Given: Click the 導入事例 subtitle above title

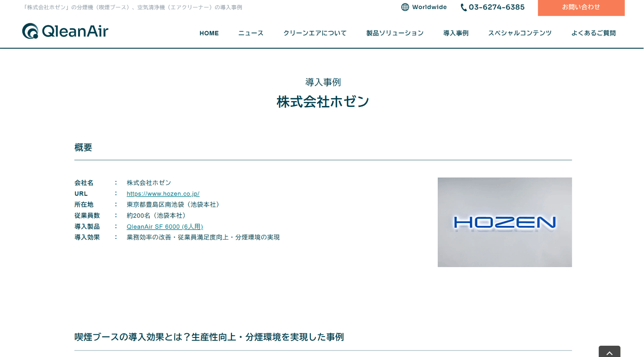Looking at the screenshot, I should [x=323, y=82].
